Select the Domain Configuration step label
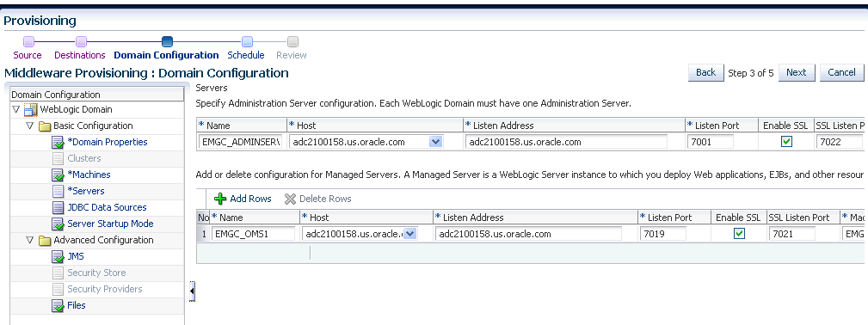This screenshot has height=325, width=868. pyautogui.click(x=166, y=55)
